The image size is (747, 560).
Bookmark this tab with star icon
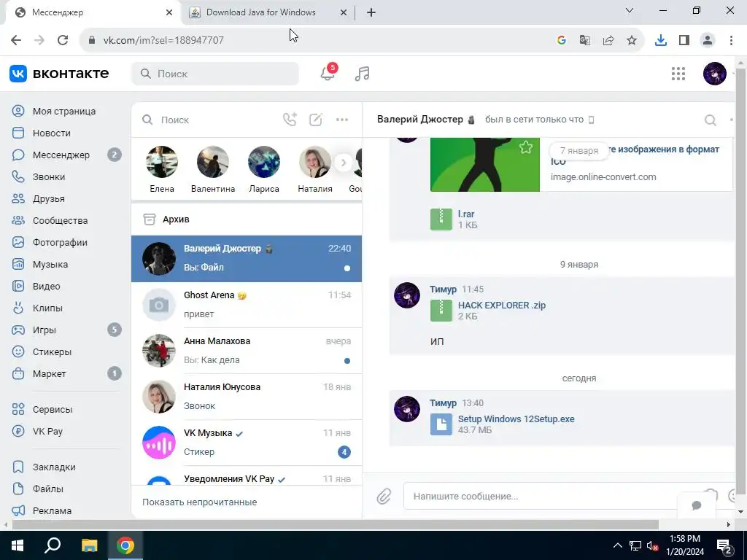coord(632,40)
